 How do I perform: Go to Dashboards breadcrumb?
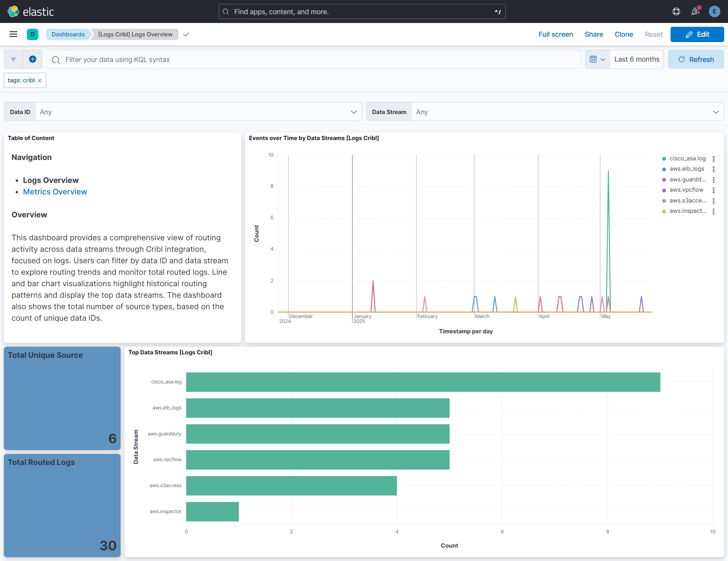pyautogui.click(x=68, y=34)
